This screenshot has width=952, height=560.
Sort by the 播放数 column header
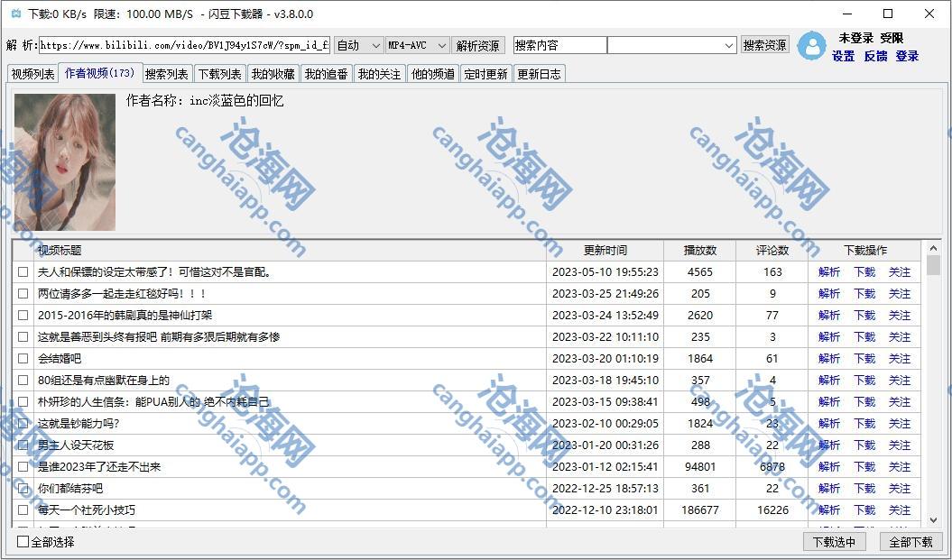pyautogui.click(x=699, y=251)
